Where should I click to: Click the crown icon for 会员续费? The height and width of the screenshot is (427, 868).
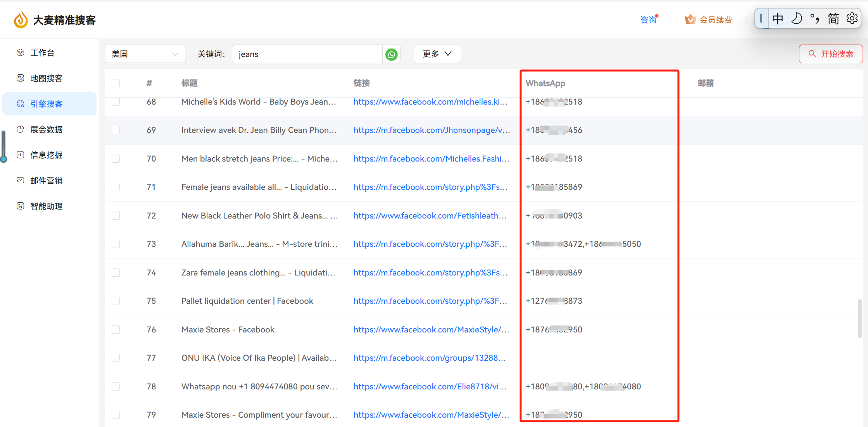point(690,19)
